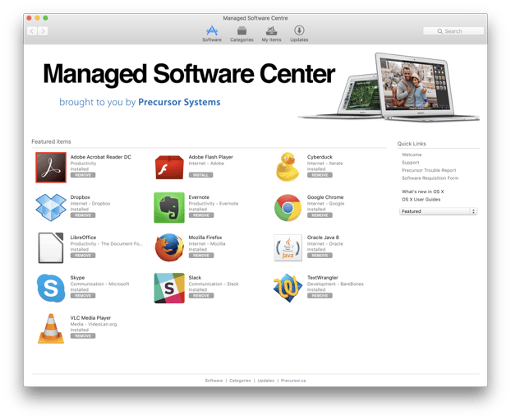Remove Google Chrome
The width and height of the screenshot is (511, 420).
320,215
